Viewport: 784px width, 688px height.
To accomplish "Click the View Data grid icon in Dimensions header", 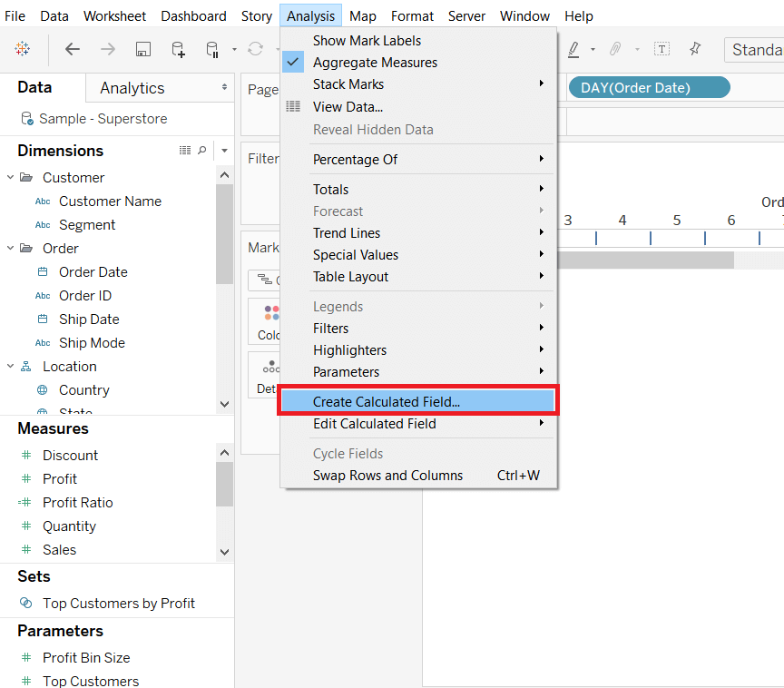I will [185, 150].
